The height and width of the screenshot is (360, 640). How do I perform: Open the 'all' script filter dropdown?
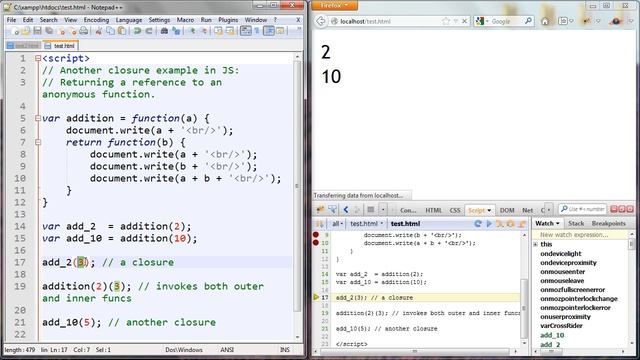click(337, 224)
